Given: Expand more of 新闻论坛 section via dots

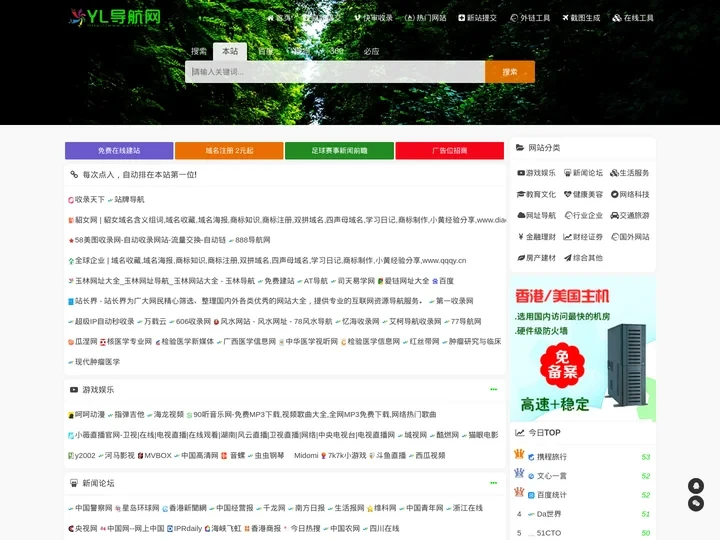Looking at the screenshot, I should coord(493,483).
